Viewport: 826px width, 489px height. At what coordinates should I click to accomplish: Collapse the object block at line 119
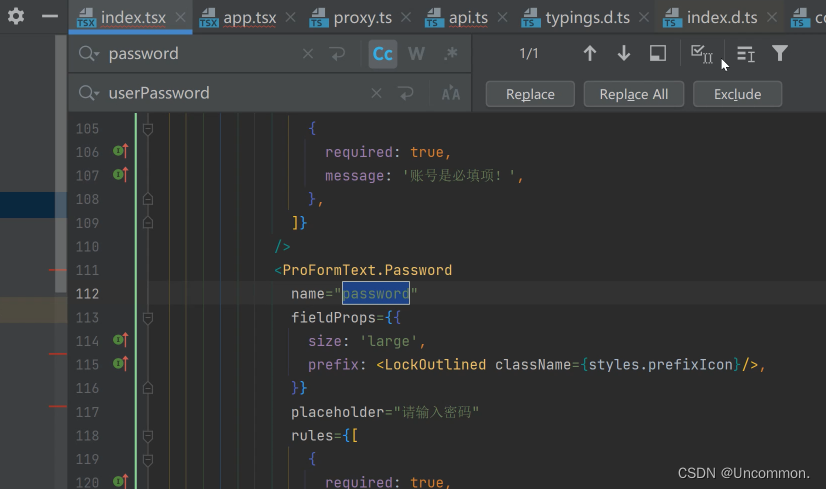click(148, 460)
